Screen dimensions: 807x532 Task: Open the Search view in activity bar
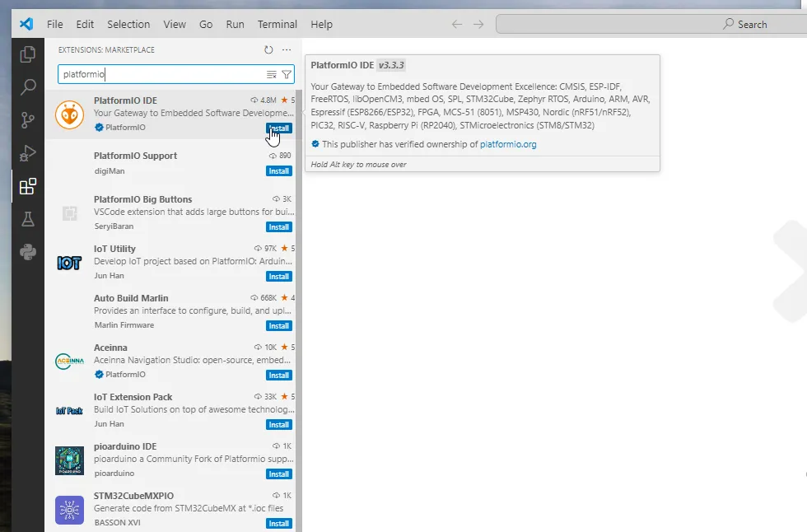28,87
